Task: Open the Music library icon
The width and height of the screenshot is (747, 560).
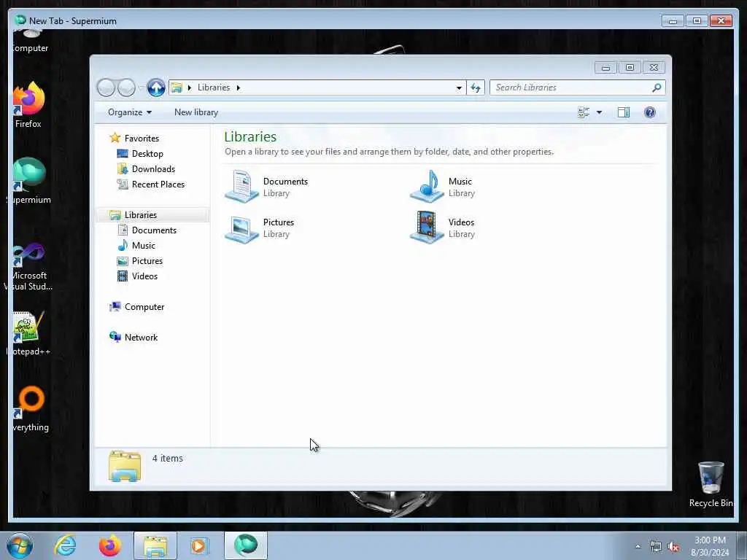Action: click(x=427, y=187)
